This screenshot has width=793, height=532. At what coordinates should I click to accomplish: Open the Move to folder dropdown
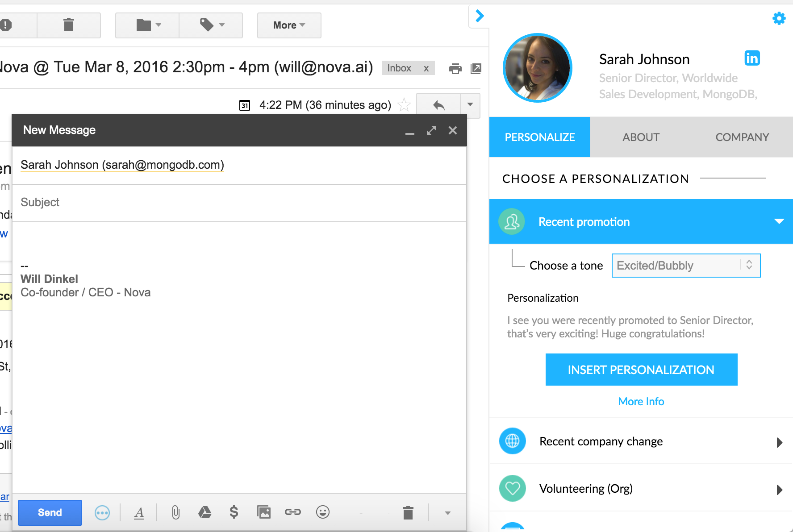[x=147, y=25]
